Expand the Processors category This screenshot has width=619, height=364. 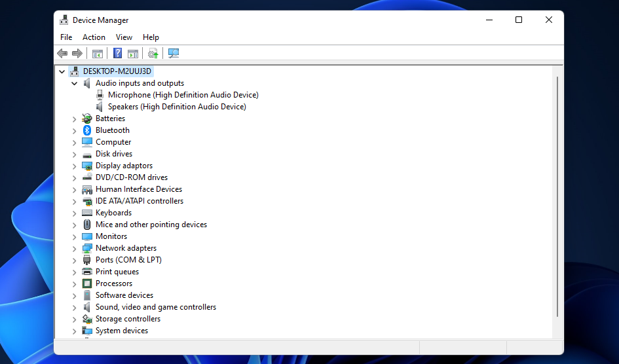(74, 284)
